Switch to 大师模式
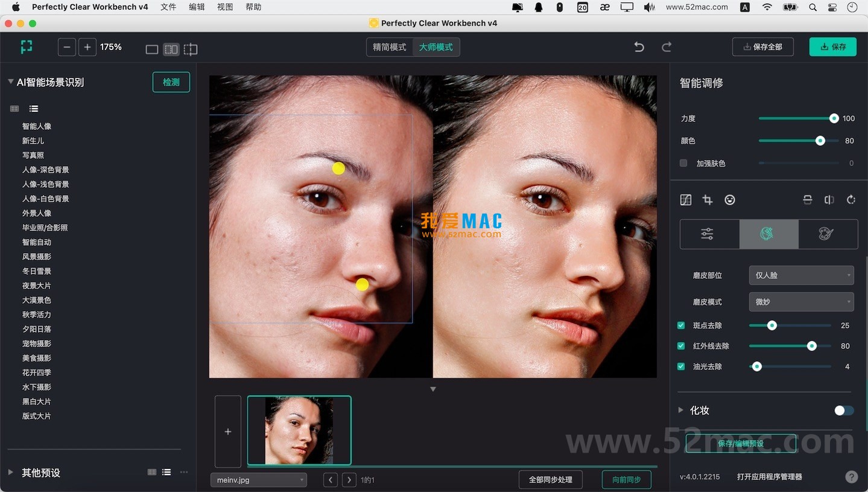The image size is (868, 492). (436, 47)
